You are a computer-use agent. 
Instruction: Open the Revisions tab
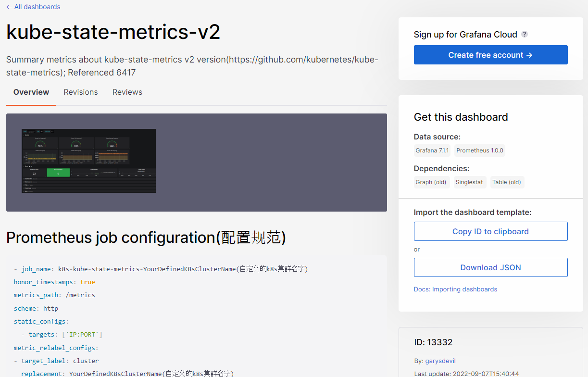81,92
